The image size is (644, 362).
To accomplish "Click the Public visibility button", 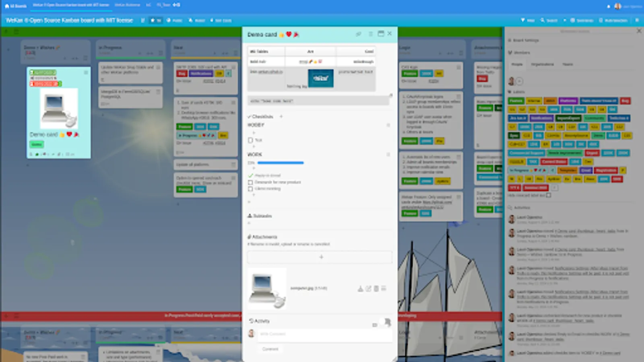I will [174, 20].
